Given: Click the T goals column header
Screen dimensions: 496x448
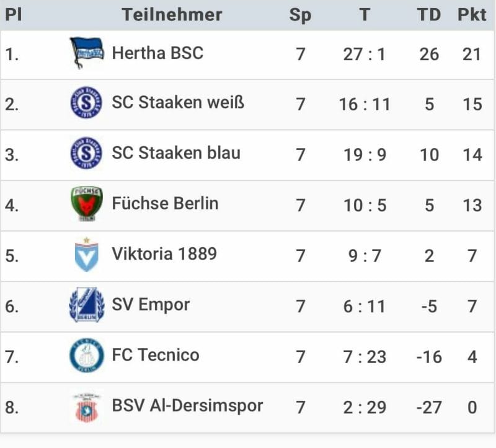Looking at the screenshot, I should tap(365, 14).
